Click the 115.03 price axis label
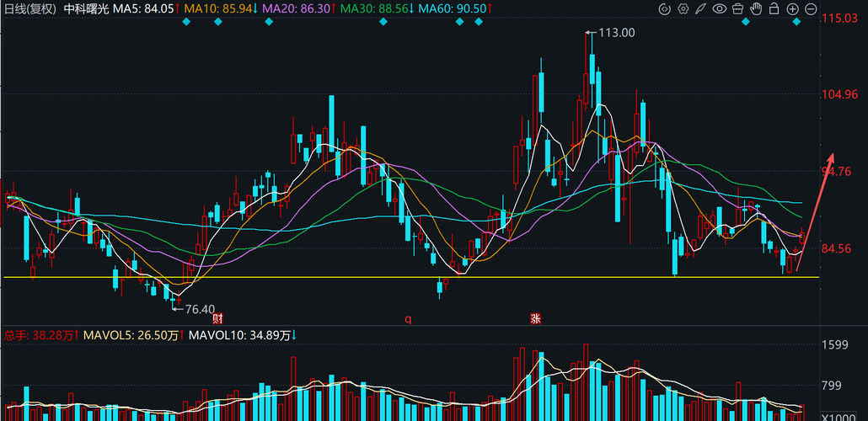 coord(839,19)
